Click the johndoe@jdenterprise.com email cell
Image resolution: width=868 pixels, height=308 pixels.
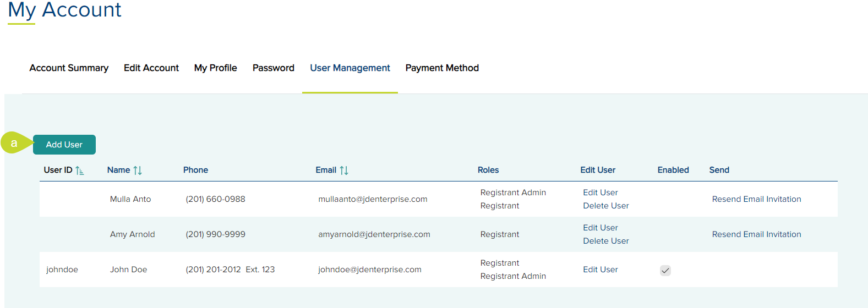pyautogui.click(x=370, y=269)
